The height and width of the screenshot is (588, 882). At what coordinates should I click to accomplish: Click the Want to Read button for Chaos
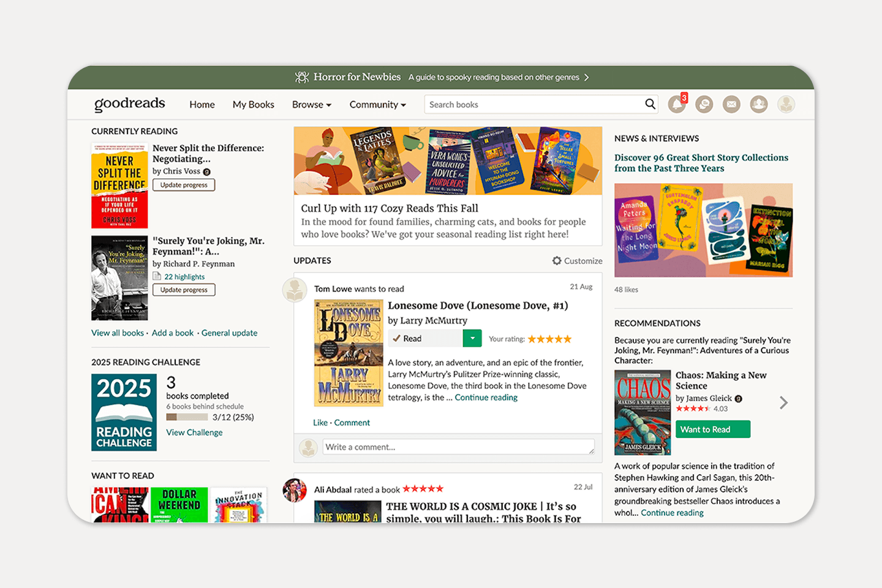click(713, 429)
